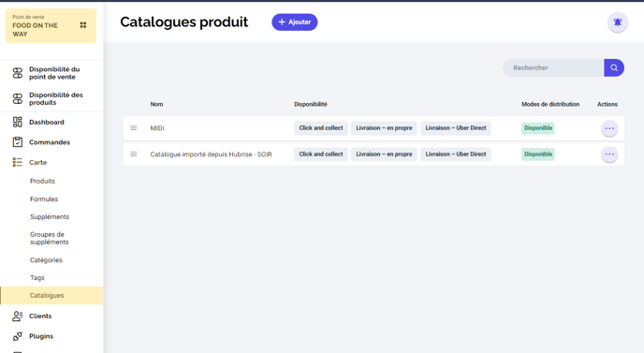Open the Formules submenu item
644x353 pixels.
[44, 199]
